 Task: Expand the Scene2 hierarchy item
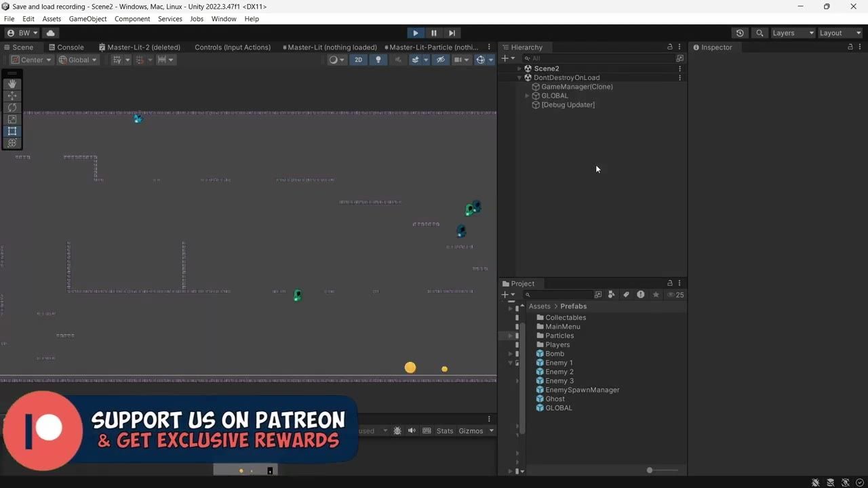click(519, 68)
